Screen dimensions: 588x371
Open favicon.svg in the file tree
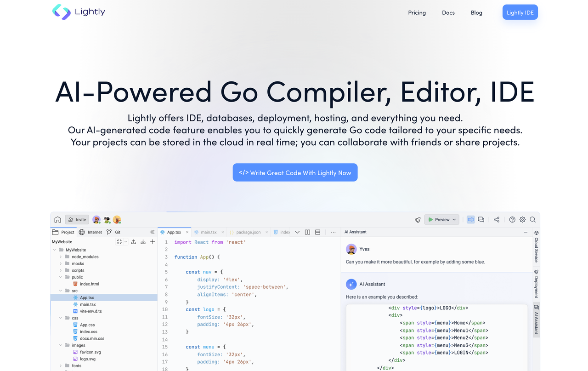87,352
